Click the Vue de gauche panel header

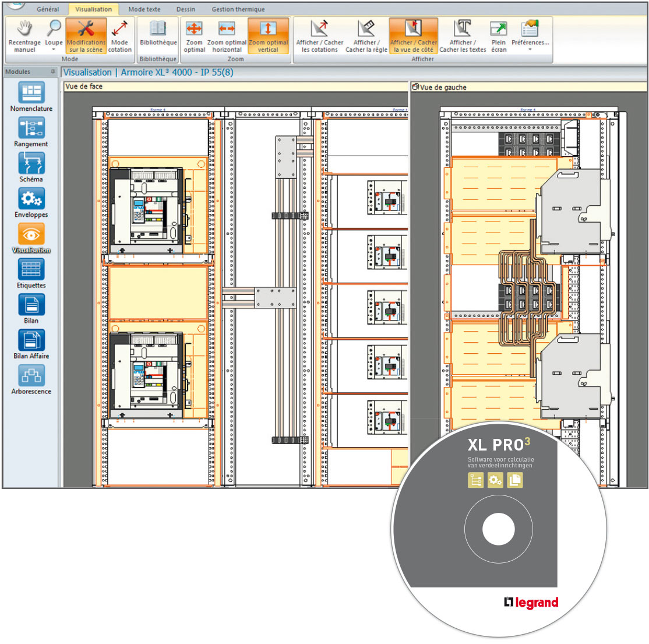tap(443, 87)
